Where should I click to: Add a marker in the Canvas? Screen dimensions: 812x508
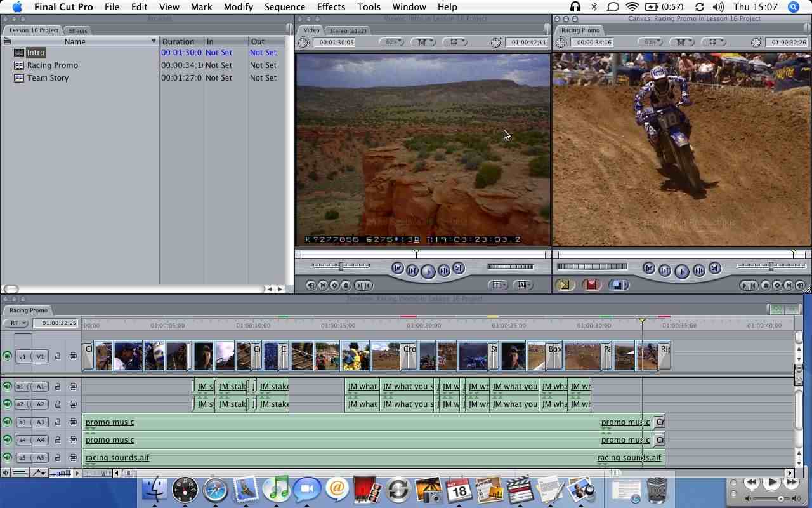tap(766, 285)
